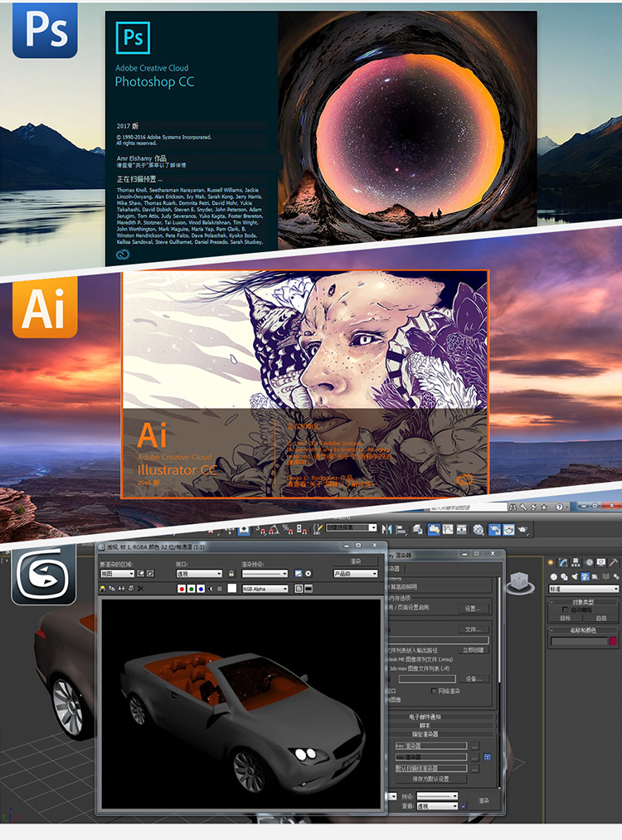Open the Layer manager in 3ds Max toolbar
Viewport: 622px width, 840px height.
click(417, 529)
